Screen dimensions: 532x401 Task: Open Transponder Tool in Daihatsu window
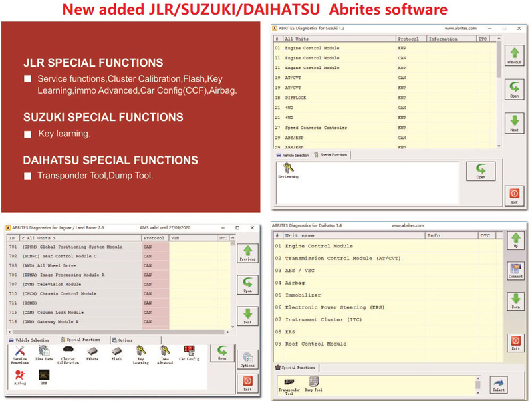click(289, 386)
